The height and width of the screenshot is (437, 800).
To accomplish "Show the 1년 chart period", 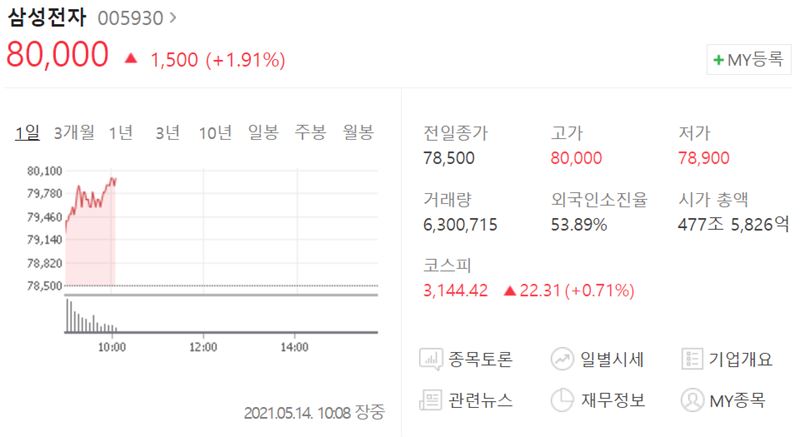I will pos(121,133).
